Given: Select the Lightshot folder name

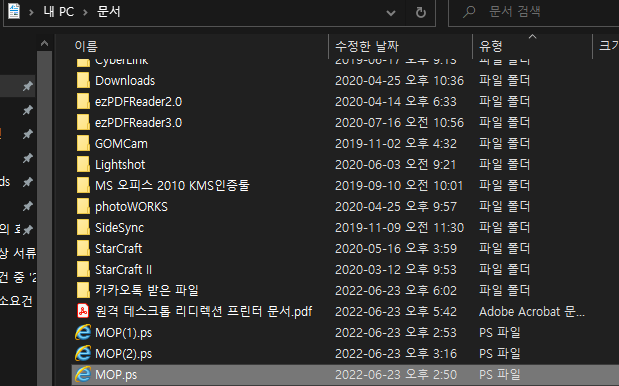Looking at the screenshot, I should pos(120,164).
